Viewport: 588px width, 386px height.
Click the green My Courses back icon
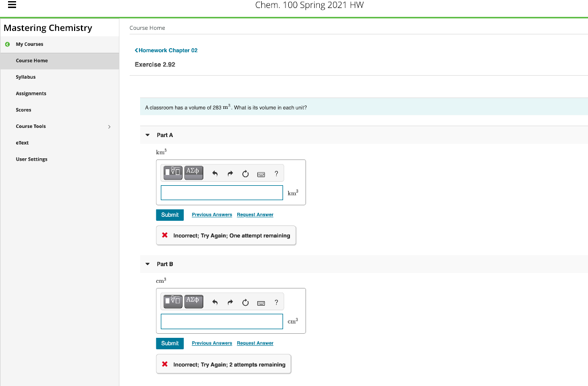[7, 44]
